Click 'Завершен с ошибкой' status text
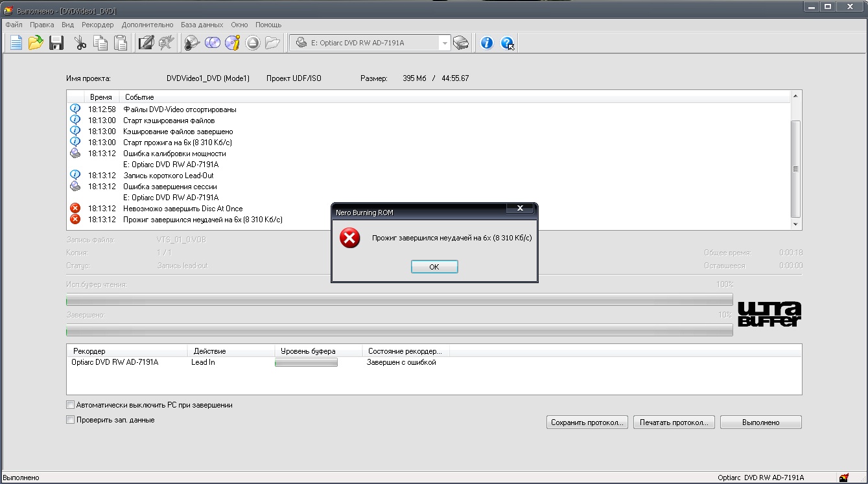Image resolution: width=868 pixels, height=484 pixels. (401, 363)
